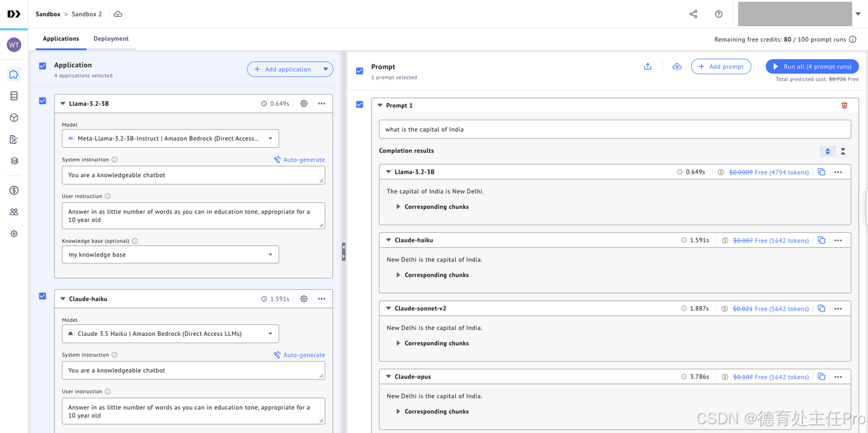Viewport: 868px width, 433px height.
Task: Click the export prompts upload icon
Action: [648, 67]
